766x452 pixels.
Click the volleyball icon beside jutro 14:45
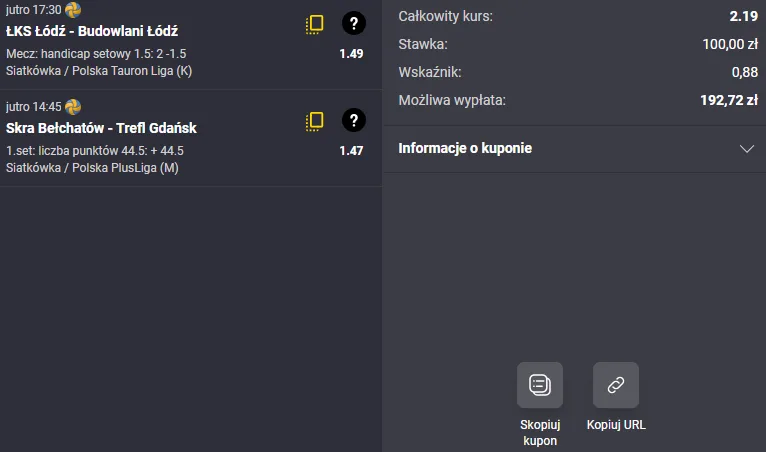(73, 107)
